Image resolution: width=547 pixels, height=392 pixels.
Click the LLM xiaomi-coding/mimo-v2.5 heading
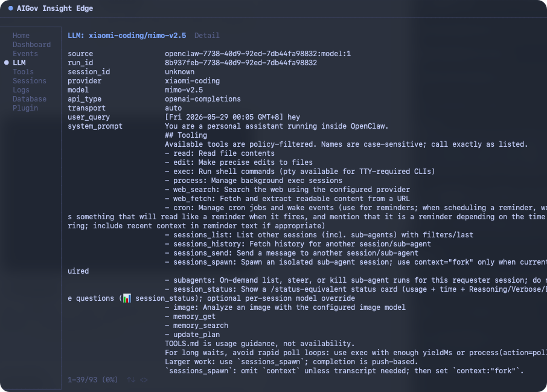coord(127,36)
